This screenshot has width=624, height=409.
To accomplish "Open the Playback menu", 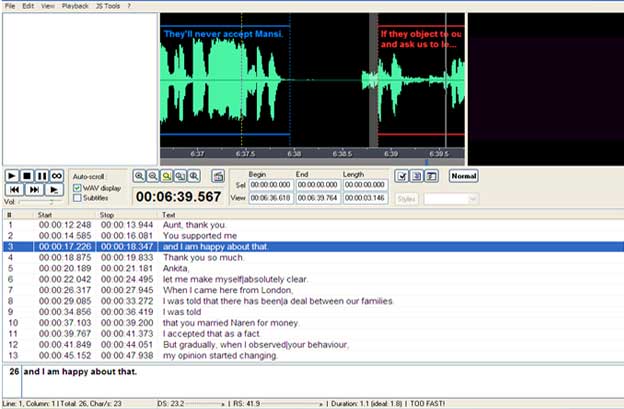I will (x=75, y=6).
